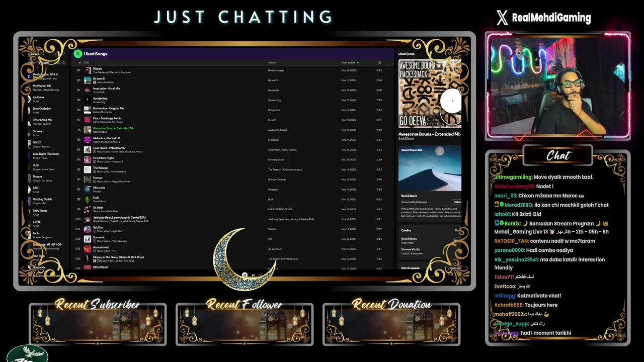Open the Overexposed album link
The width and height of the screenshot is (644, 362).
click(276, 160)
